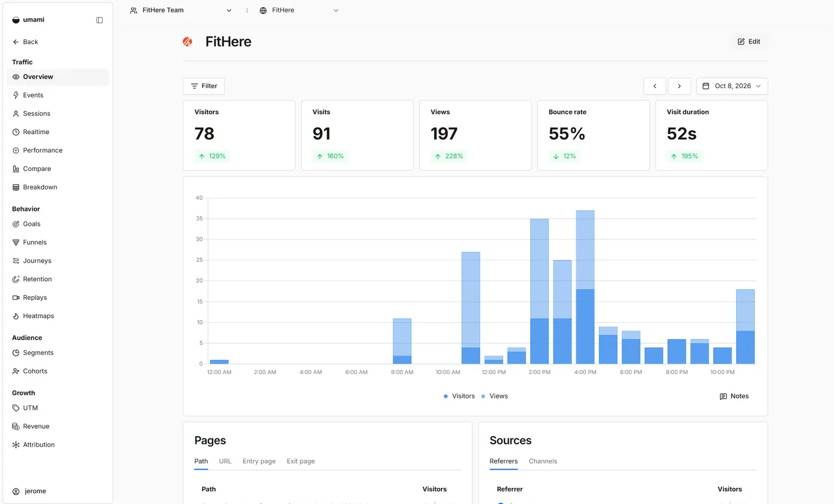
Task: Open the Attribution report
Action: [x=58, y=445]
